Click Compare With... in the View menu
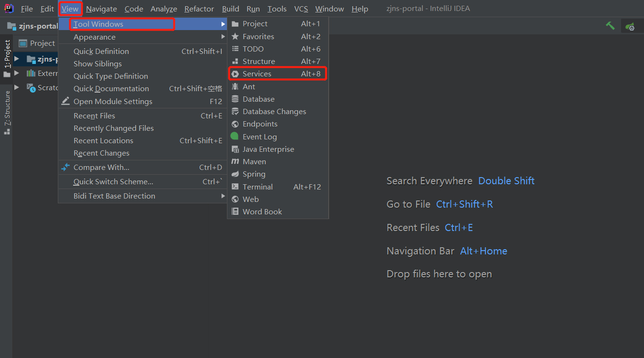This screenshot has height=358, width=644. pyautogui.click(x=142, y=167)
